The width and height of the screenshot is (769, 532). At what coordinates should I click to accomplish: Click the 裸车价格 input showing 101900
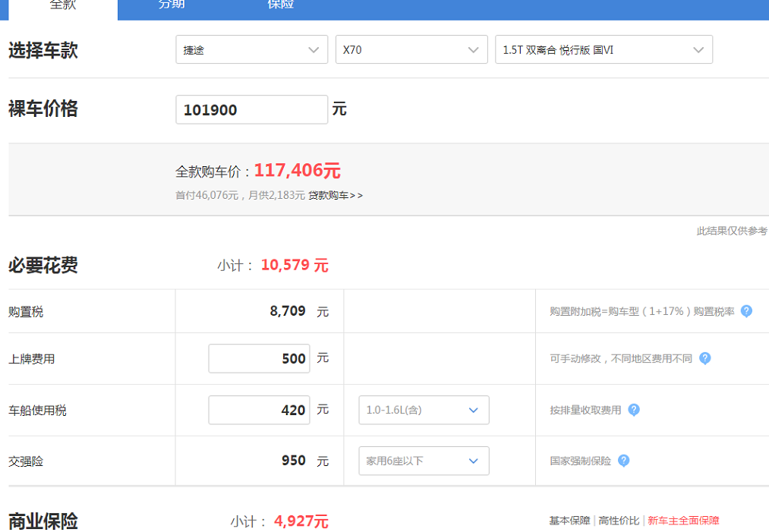(251, 110)
